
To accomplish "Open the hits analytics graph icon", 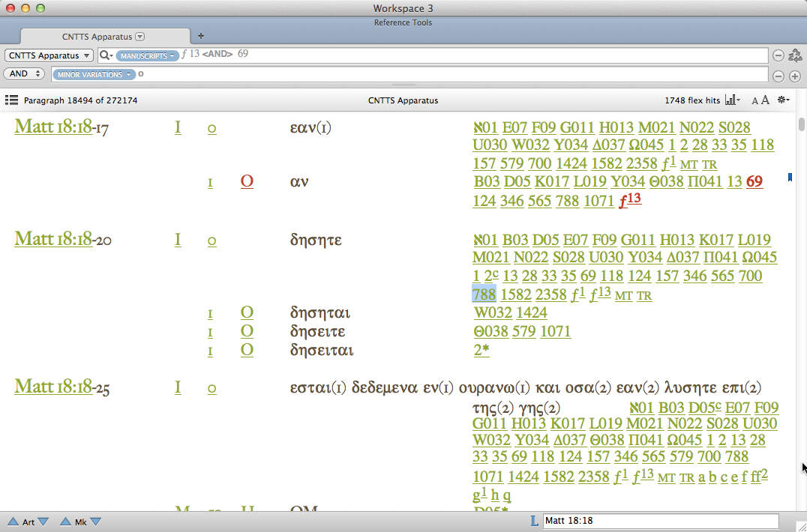I will coord(732,100).
